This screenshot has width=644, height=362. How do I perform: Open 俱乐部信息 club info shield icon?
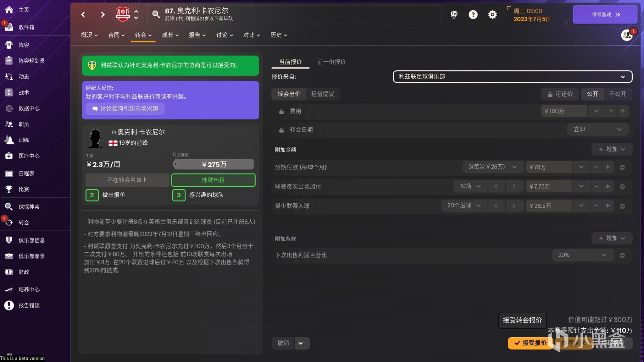9,240
